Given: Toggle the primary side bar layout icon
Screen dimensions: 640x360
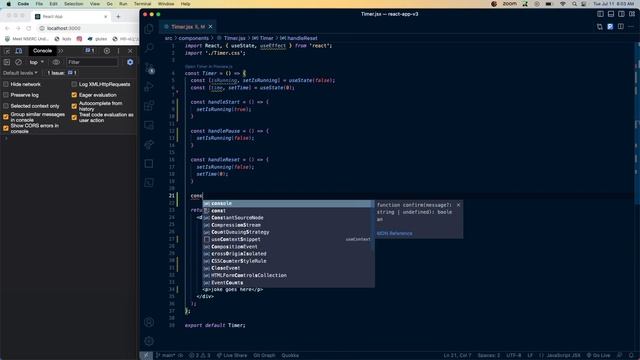Looking at the screenshot, I should [600, 14].
